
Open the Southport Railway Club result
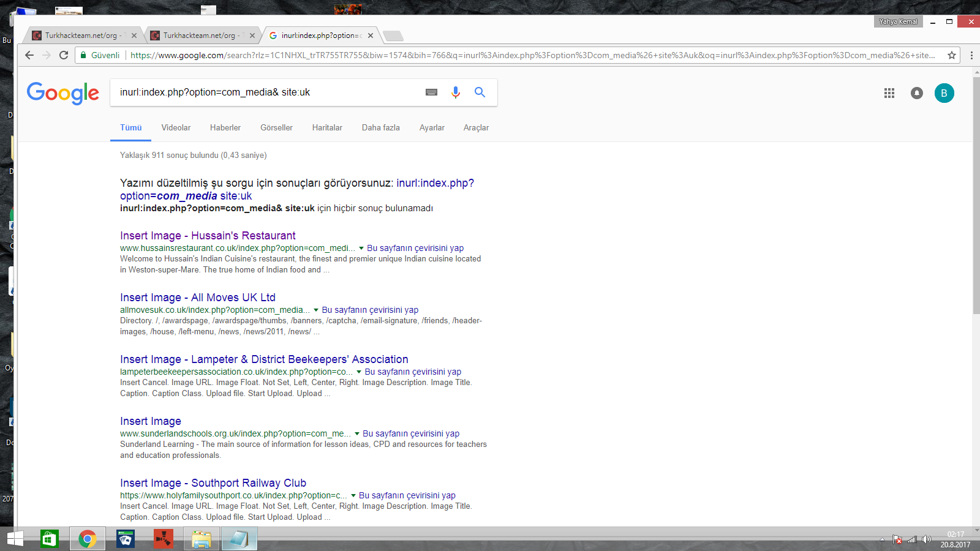[x=213, y=483]
